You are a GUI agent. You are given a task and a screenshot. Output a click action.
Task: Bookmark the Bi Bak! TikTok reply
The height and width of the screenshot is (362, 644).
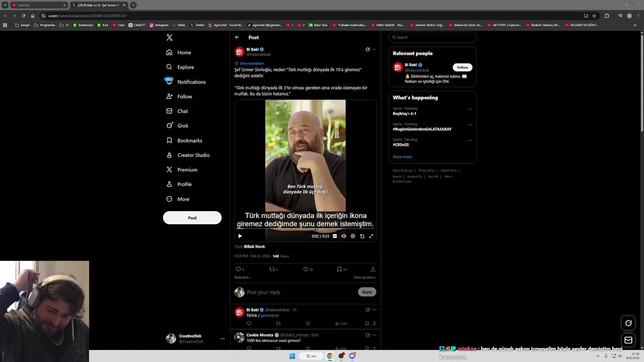(x=367, y=323)
